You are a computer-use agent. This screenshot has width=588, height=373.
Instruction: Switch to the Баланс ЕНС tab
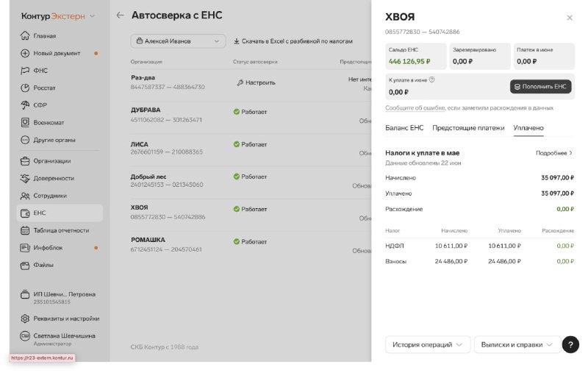pyautogui.click(x=404, y=128)
